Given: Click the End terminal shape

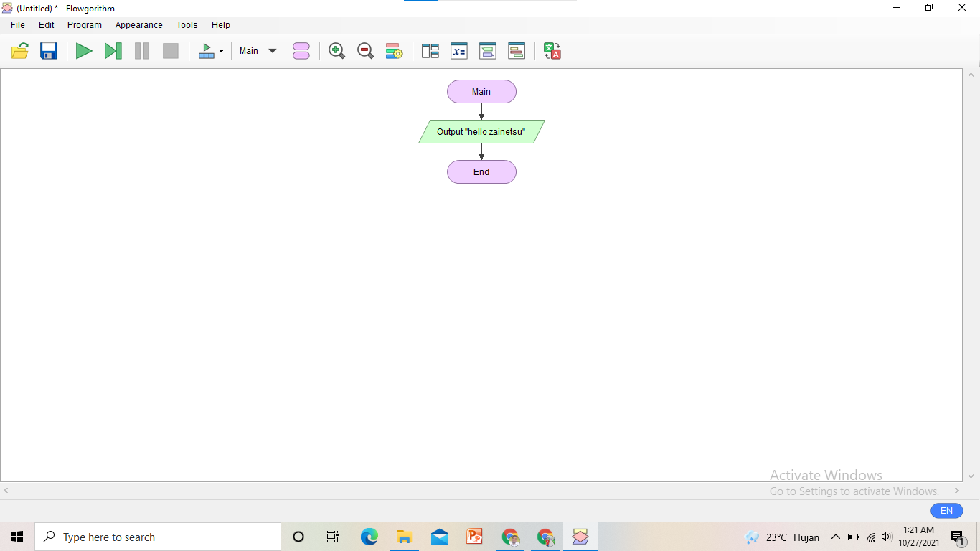Looking at the screenshot, I should (481, 171).
